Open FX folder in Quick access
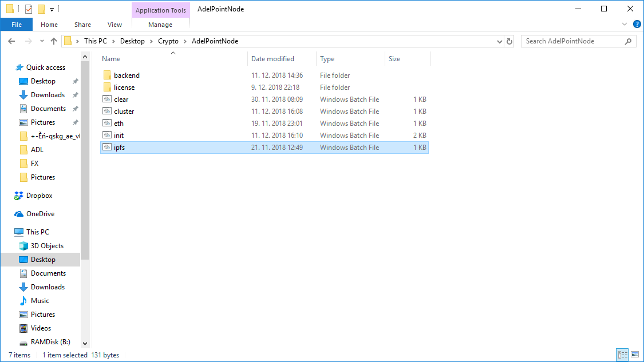 click(34, 164)
